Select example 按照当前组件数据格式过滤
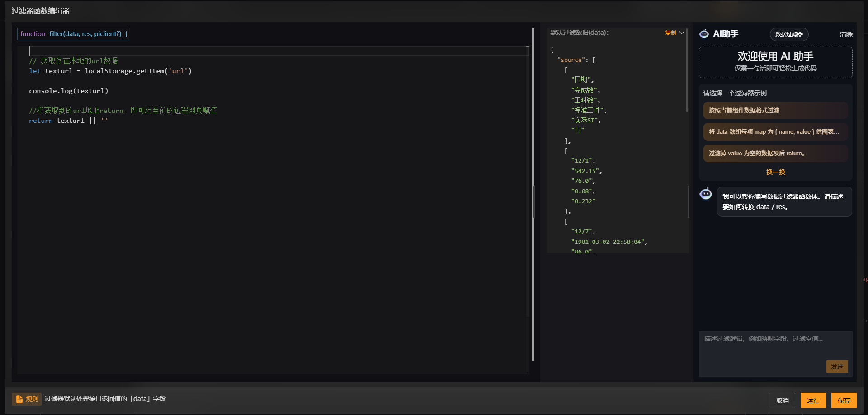The image size is (868, 415). [x=775, y=110]
